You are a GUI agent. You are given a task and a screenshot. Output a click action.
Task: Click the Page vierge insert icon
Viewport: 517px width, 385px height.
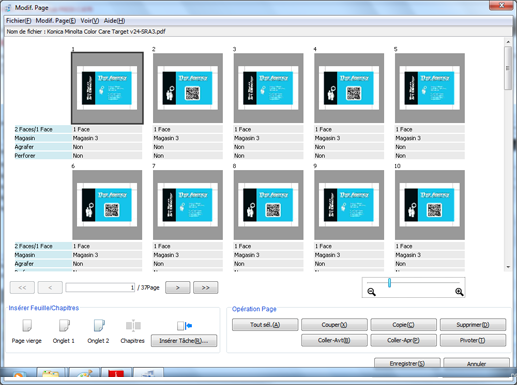(x=27, y=325)
